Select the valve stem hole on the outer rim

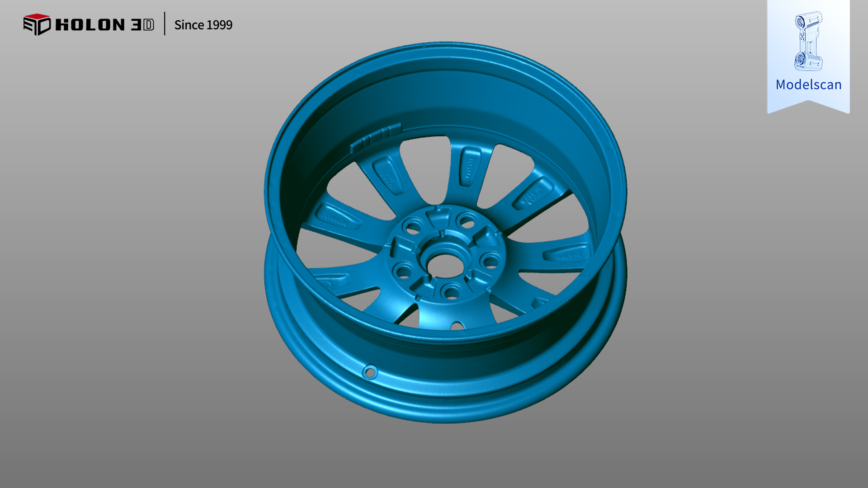370,372
